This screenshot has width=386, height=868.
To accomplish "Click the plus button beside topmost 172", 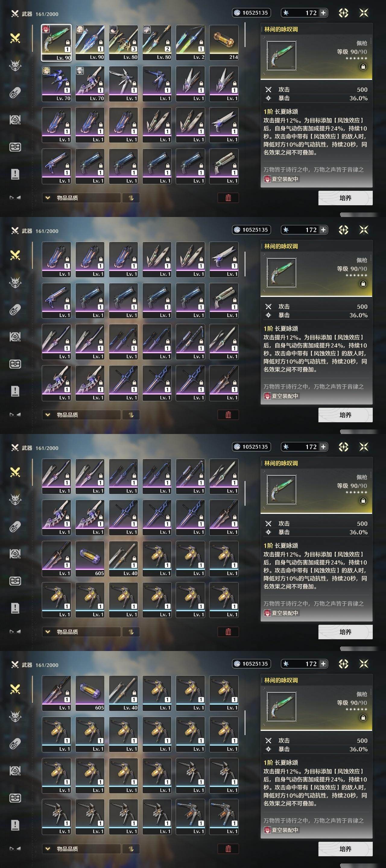I will click(x=323, y=13).
